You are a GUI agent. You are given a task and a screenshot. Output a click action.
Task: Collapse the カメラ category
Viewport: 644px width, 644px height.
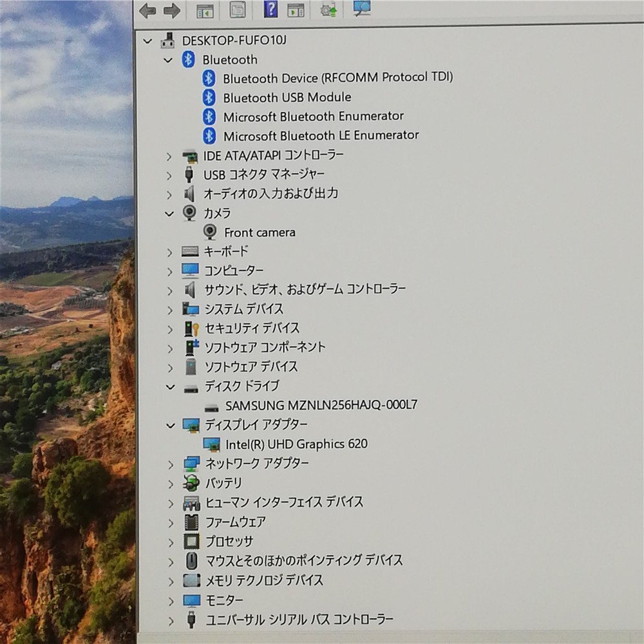click(x=169, y=214)
